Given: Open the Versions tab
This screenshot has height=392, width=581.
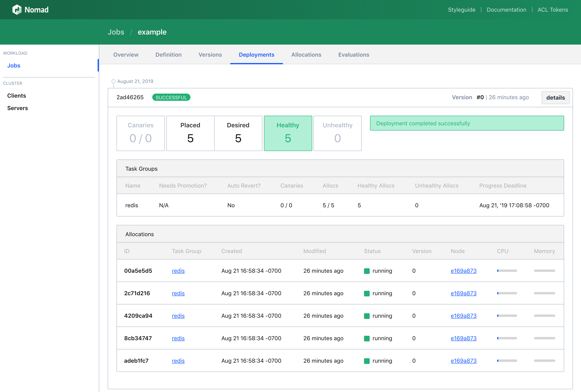Looking at the screenshot, I should pyautogui.click(x=210, y=54).
